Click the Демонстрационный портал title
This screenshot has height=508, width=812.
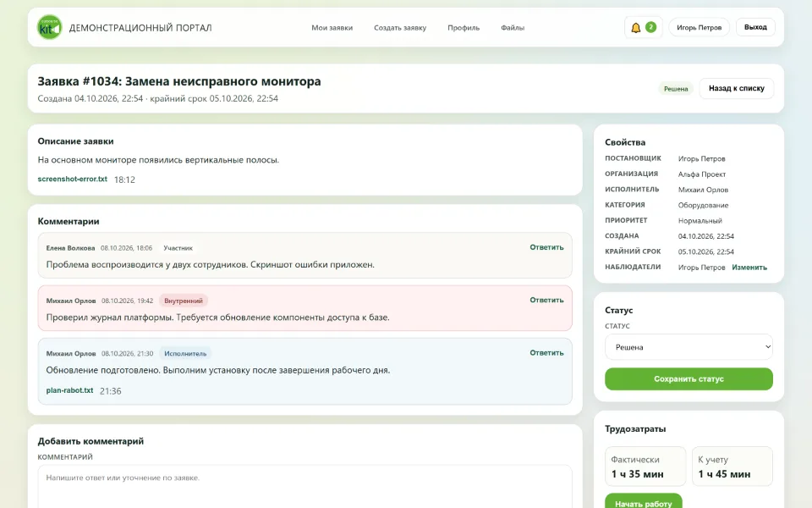(x=140, y=28)
